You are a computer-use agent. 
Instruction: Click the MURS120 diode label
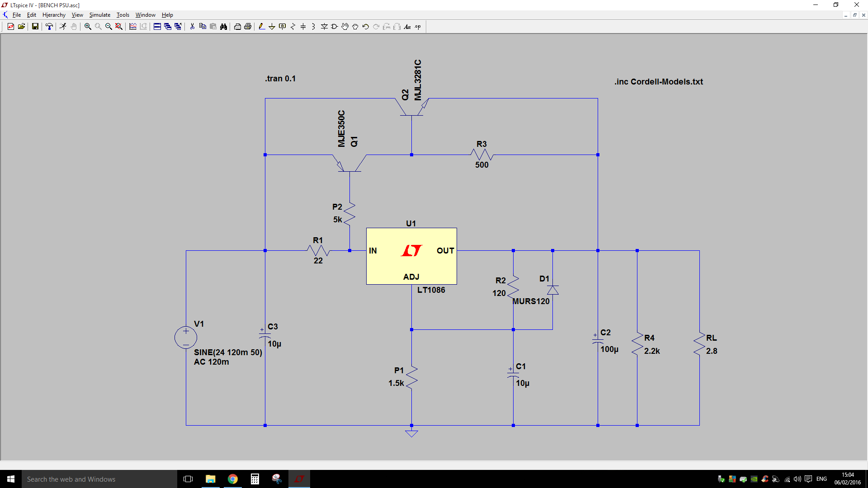click(531, 301)
